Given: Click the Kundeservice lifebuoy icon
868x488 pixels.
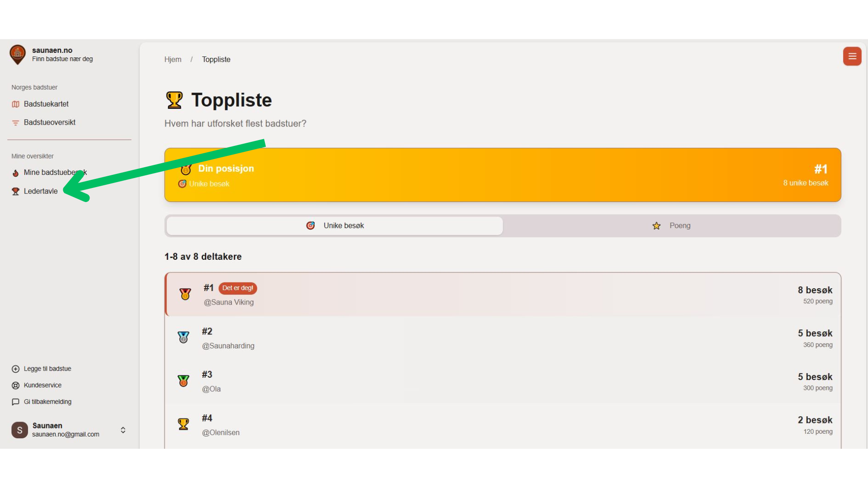Looking at the screenshot, I should 15,385.
